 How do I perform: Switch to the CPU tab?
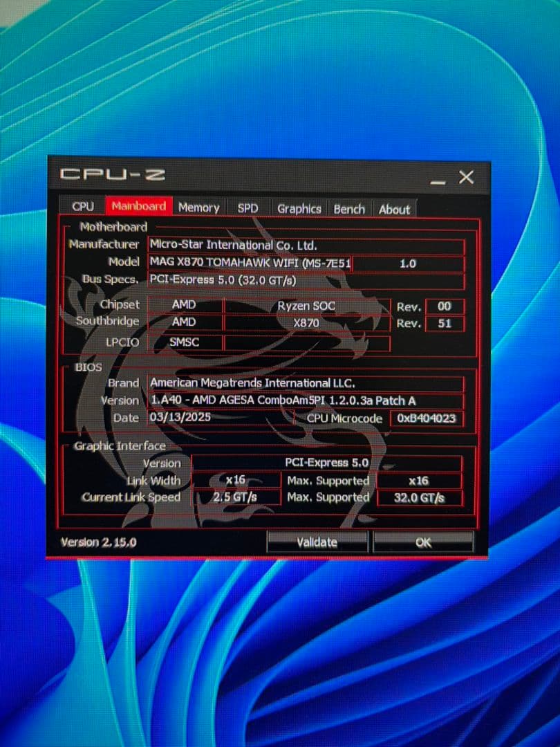click(83, 206)
